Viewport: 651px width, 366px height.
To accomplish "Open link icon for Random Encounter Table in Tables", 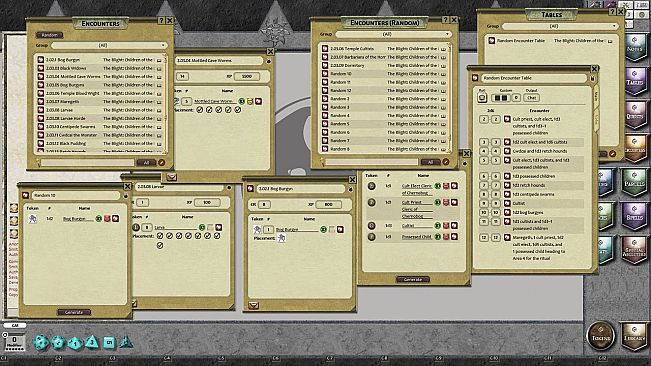I will point(492,41).
